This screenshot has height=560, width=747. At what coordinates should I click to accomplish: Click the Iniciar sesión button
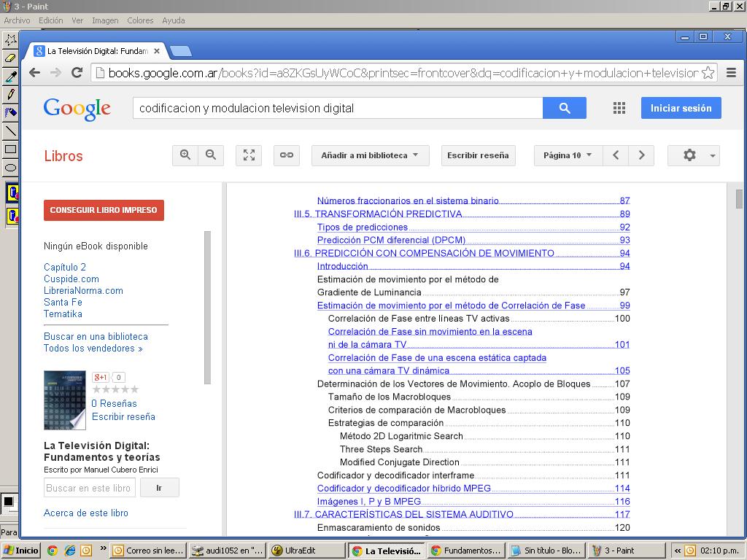point(681,108)
